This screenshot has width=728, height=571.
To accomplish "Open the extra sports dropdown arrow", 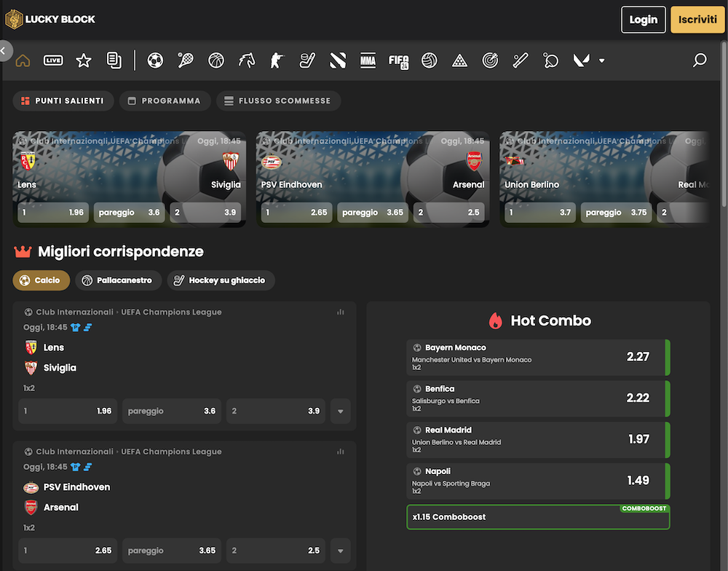I will point(601,60).
